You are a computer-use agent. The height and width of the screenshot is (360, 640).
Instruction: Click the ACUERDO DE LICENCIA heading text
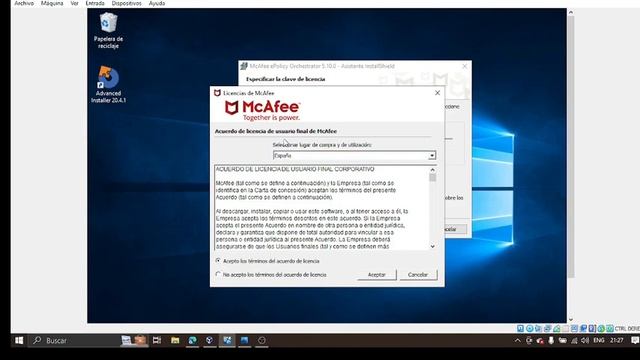click(295, 169)
